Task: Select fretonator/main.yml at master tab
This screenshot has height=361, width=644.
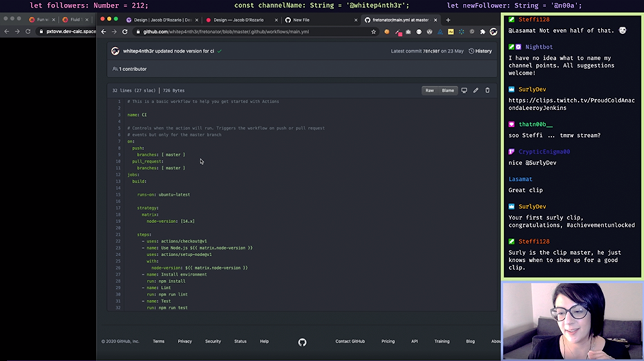Action: point(401,20)
